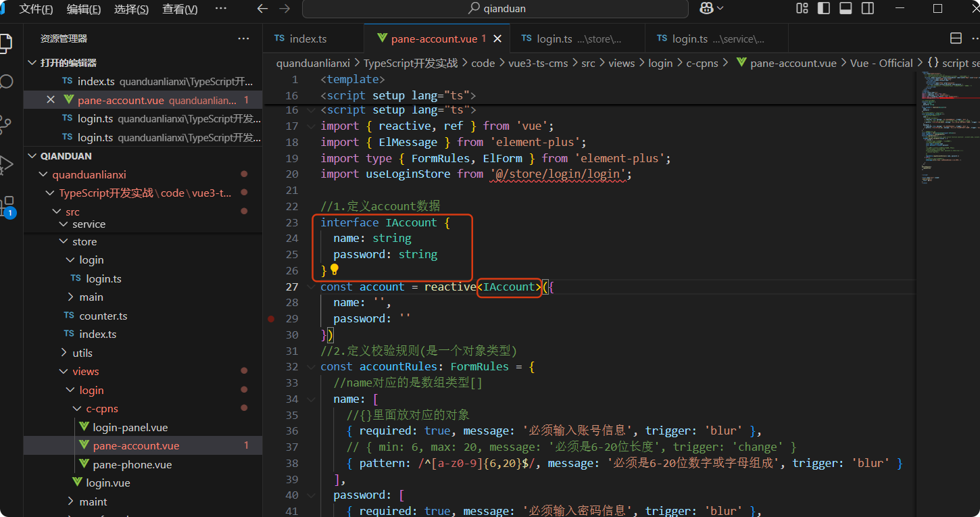Click the minimap code overview

click(946, 128)
